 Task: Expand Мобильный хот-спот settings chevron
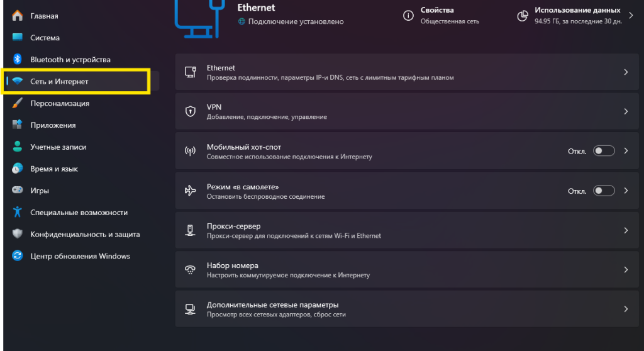pyautogui.click(x=626, y=151)
